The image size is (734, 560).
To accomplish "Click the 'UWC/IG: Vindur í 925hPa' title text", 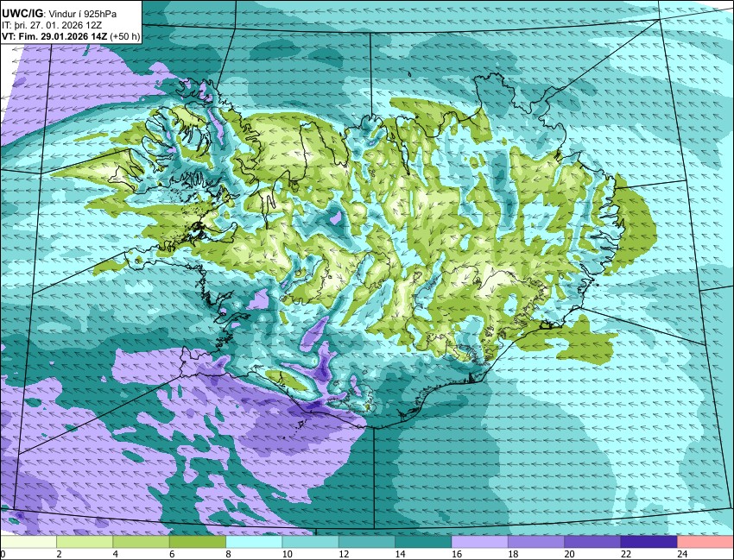I will [59, 14].
